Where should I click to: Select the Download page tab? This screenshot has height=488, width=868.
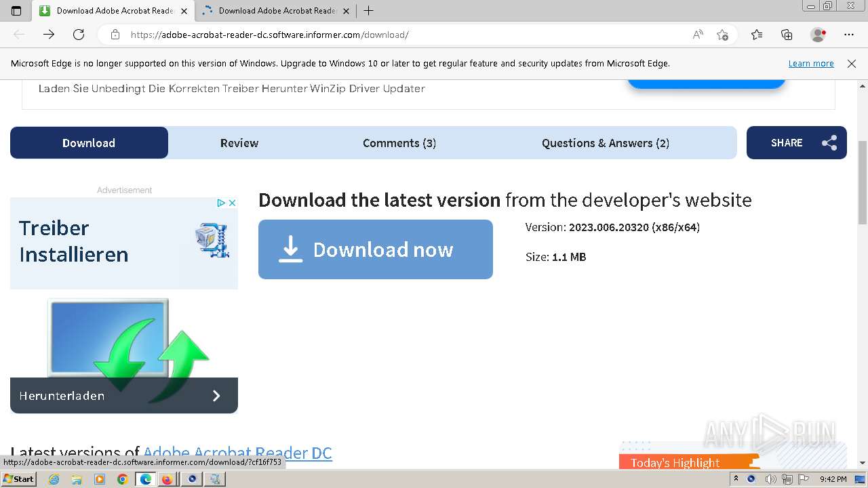click(89, 143)
